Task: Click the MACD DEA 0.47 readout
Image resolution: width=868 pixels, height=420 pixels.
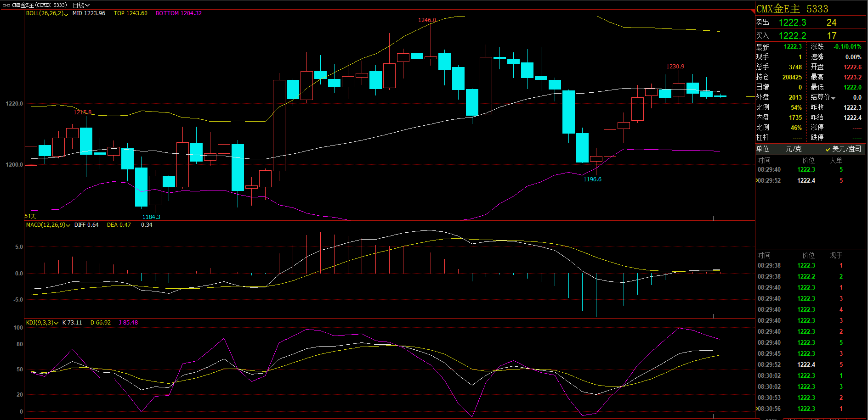Action: pyautogui.click(x=119, y=225)
